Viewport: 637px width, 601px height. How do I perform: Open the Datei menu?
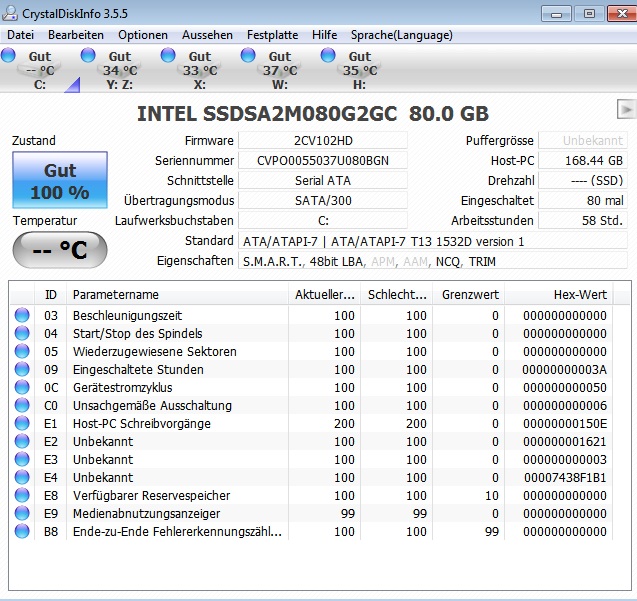point(20,35)
